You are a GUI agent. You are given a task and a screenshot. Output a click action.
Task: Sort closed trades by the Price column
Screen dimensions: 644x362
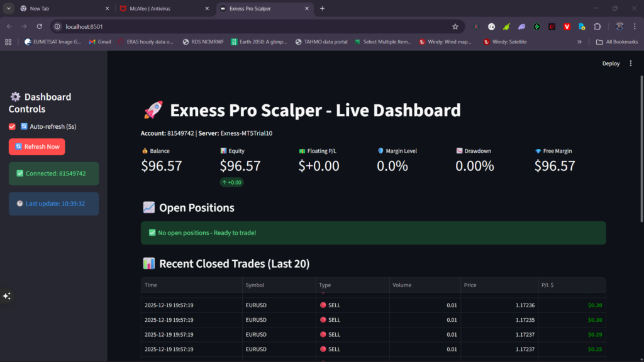pyautogui.click(x=499, y=285)
